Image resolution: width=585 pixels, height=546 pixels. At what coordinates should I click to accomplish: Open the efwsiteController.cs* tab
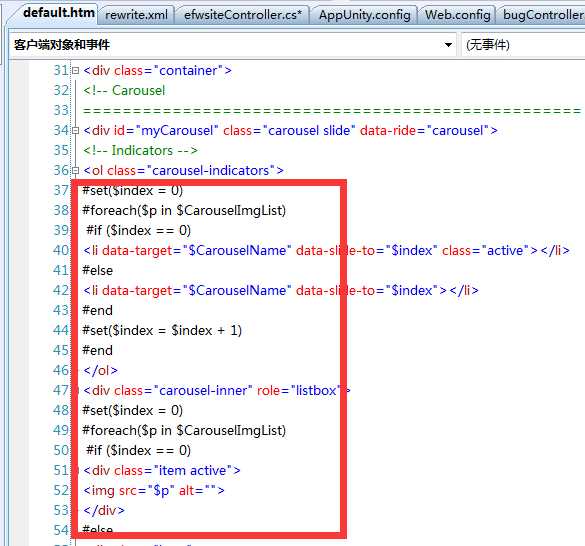[x=243, y=15]
